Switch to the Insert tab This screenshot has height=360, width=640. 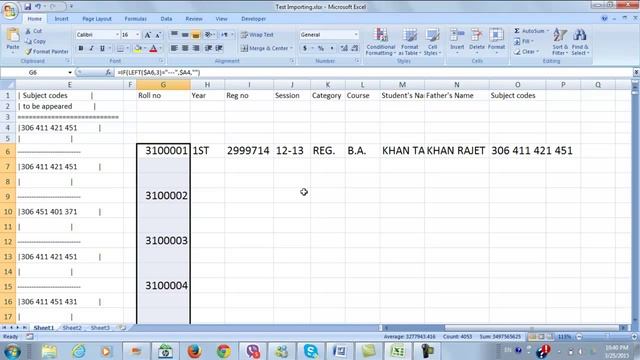click(62, 19)
